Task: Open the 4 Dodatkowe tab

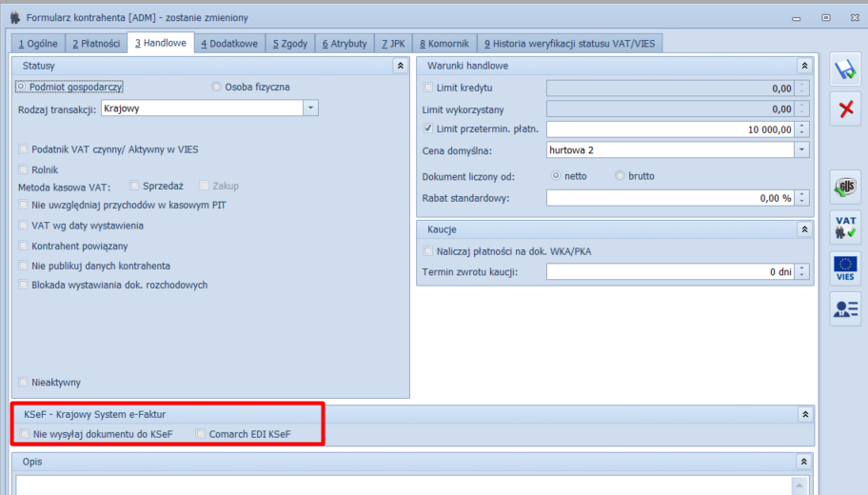Action: click(x=229, y=44)
